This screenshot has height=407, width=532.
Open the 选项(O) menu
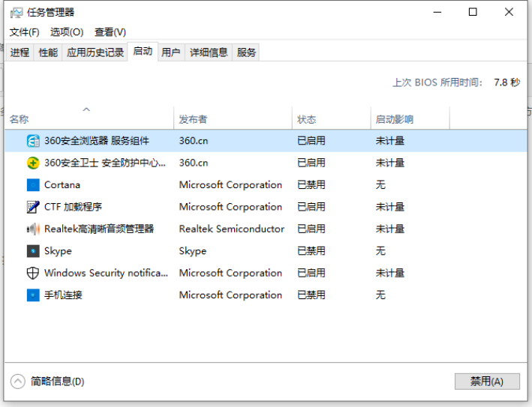tap(67, 32)
